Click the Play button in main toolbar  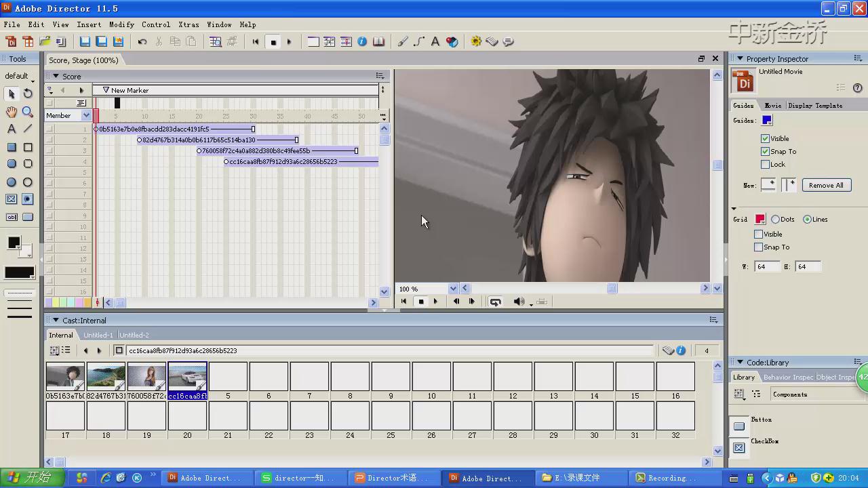point(290,41)
